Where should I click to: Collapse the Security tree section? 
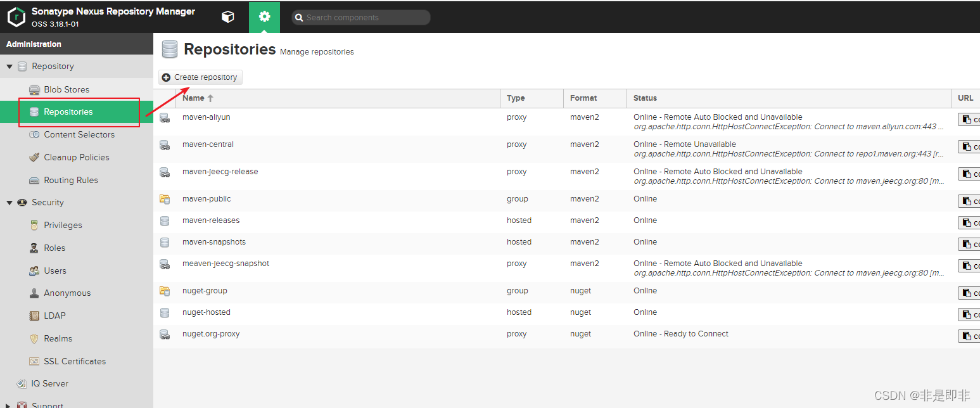click(10, 203)
